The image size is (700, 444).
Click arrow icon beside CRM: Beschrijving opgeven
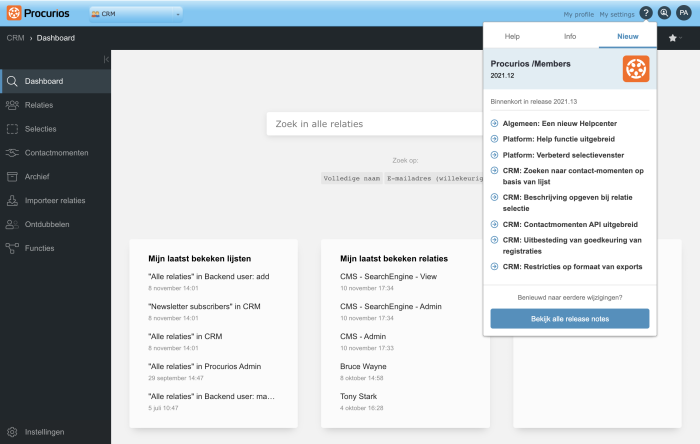point(494,197)
